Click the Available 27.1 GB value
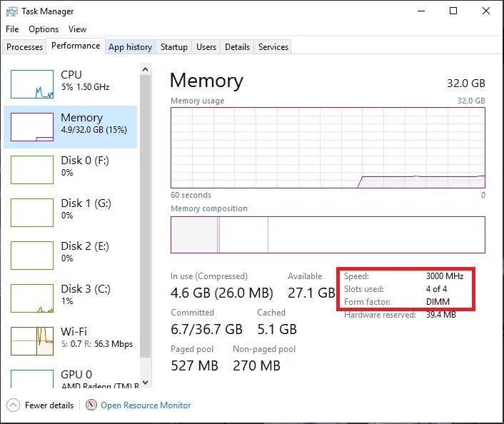The height and width of the screenshot is (424, 504). pyautogui.click(x=311, y=293)
